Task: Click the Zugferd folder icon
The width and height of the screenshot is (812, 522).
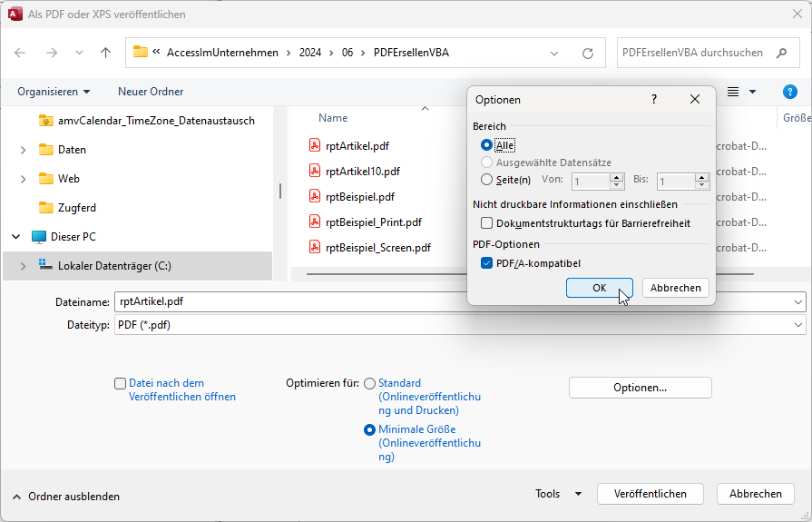Action: click(x=46, y=208)
